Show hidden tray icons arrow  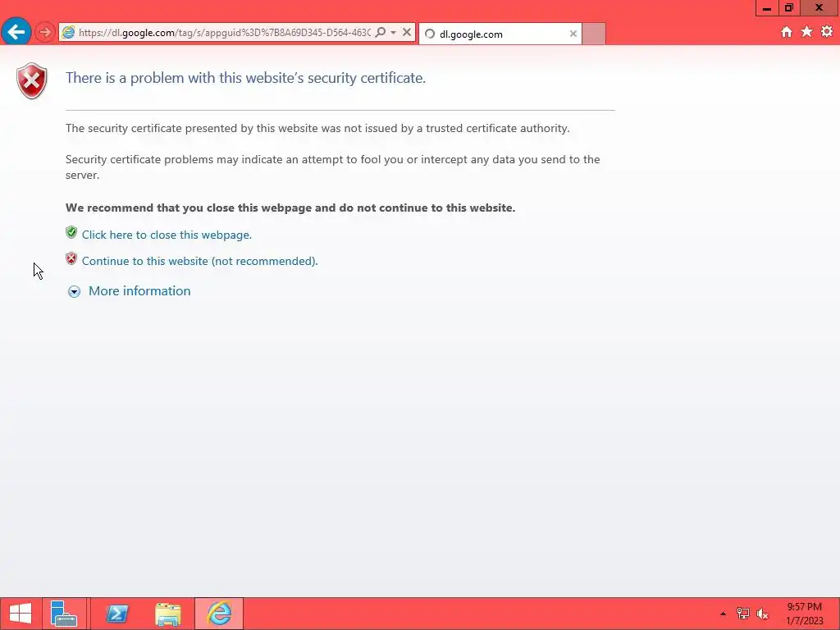[x=724, y=614]
